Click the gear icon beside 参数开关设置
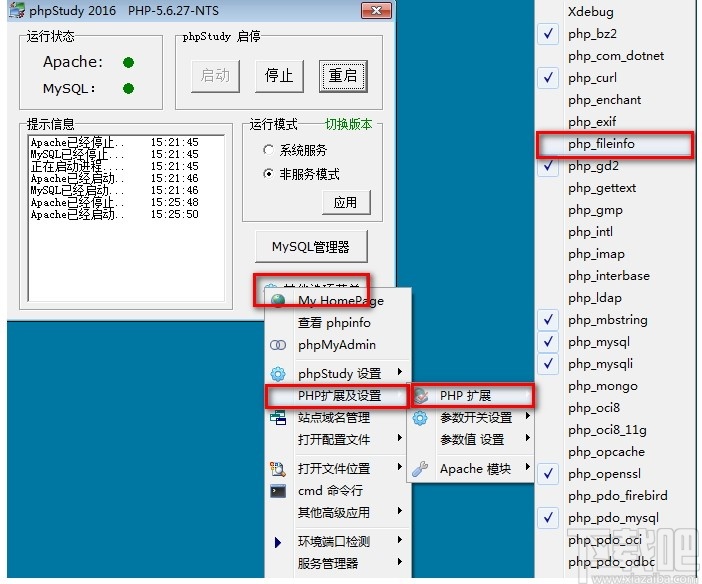This screenshot has width=702, height=584. click(420, 418)
